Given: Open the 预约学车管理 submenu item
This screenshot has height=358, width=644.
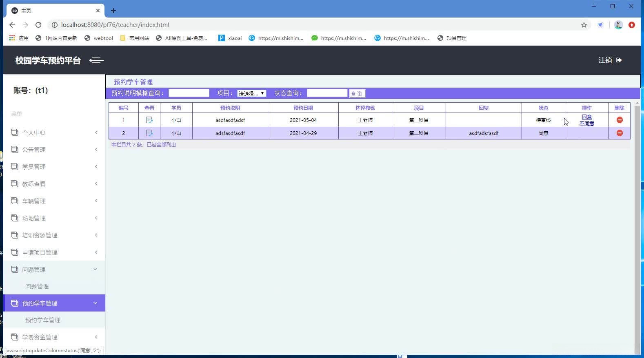Looking at the screenshot, I should click(43, 320).
